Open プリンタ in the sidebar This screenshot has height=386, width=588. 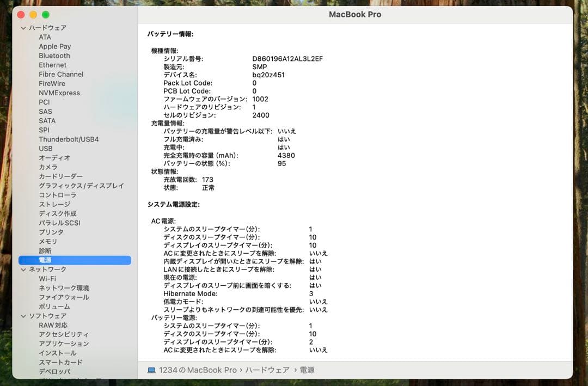coord(51,232)
